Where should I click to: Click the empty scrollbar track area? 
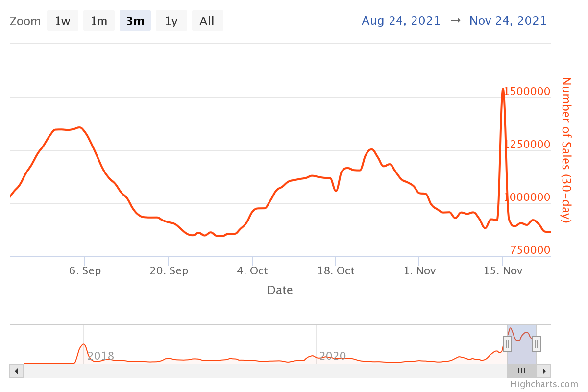[x=265, y=371]
